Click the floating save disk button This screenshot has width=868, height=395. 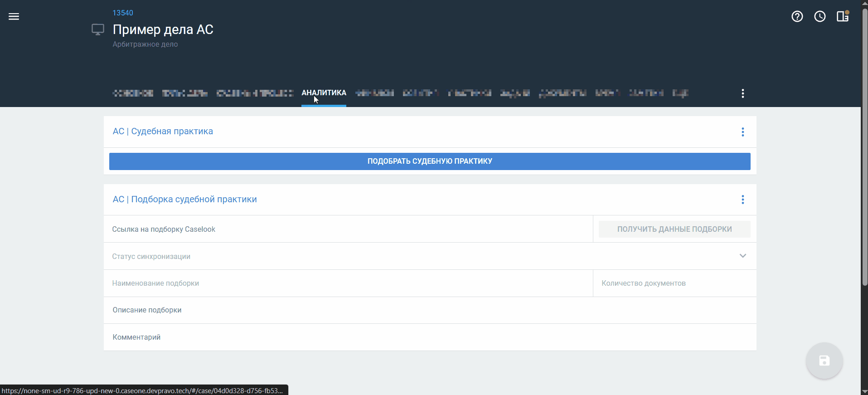824,361
